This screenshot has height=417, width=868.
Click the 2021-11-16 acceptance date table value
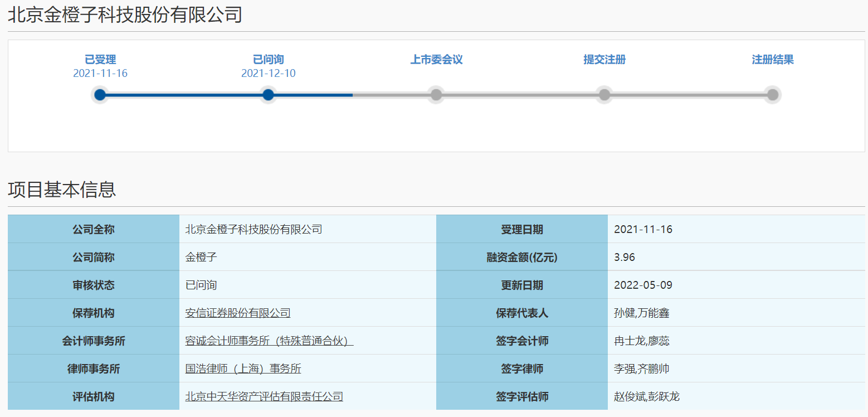(643, 229)
